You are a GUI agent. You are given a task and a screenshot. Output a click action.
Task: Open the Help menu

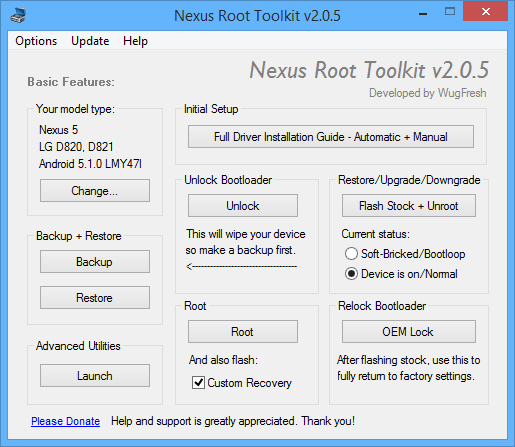pos(135,41)
